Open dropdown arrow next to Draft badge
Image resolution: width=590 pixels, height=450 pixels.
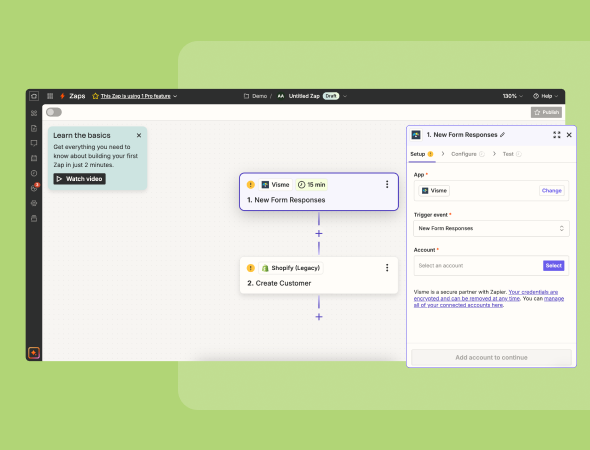345,96
